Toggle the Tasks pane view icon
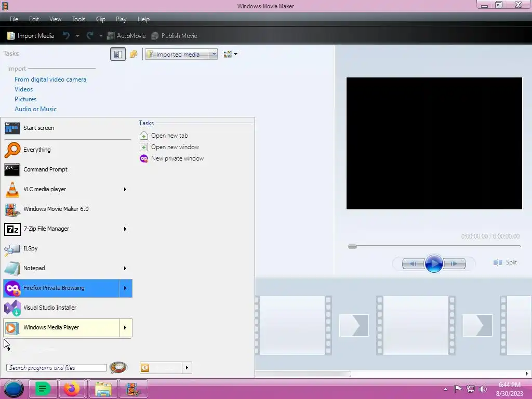The width and height of the screenshot is (532, 399). point(118,54)
